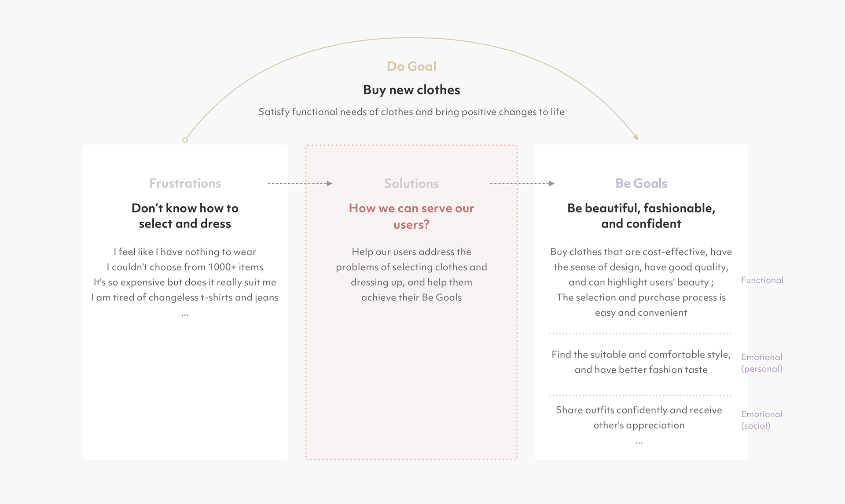Click the dashed arrow from Frustrations to Solutions
This screenshot has height=504, width=845.
(x=300, y=183)
